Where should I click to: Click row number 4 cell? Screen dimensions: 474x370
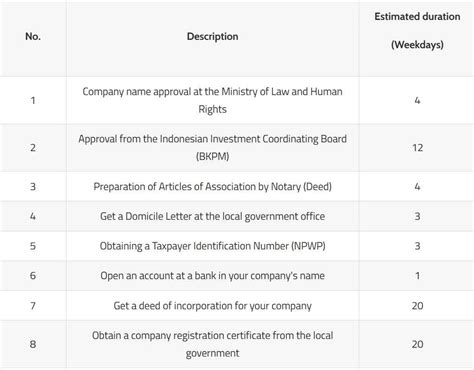click(x=33, y=216)
